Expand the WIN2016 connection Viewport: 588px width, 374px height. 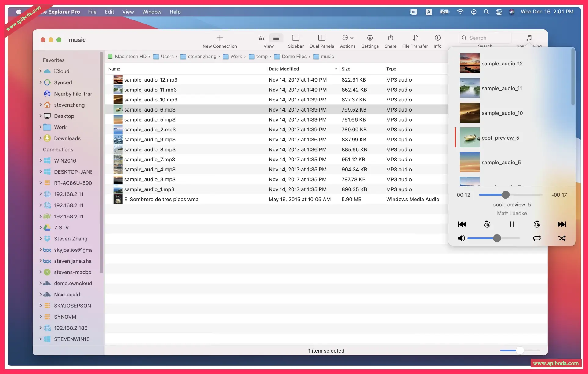coord(40,160)
